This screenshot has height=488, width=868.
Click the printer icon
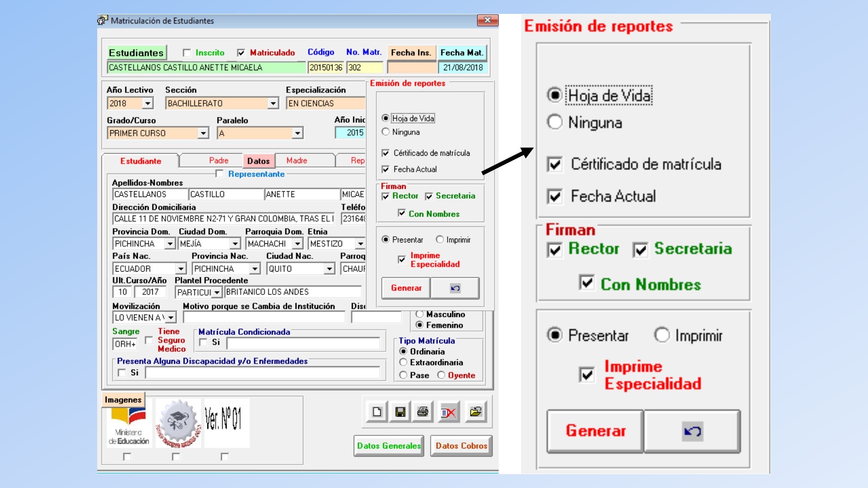click(423, 412)
